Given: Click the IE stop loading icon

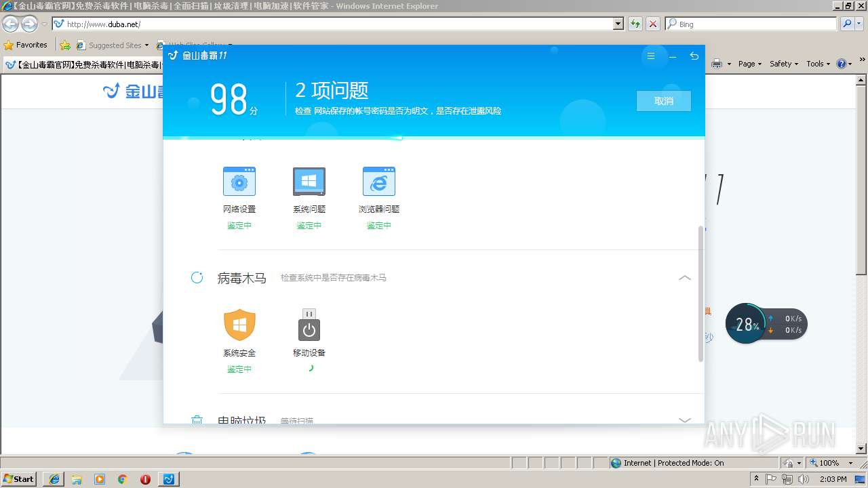Looking at the screenshot, I should (x=653, y=24).
